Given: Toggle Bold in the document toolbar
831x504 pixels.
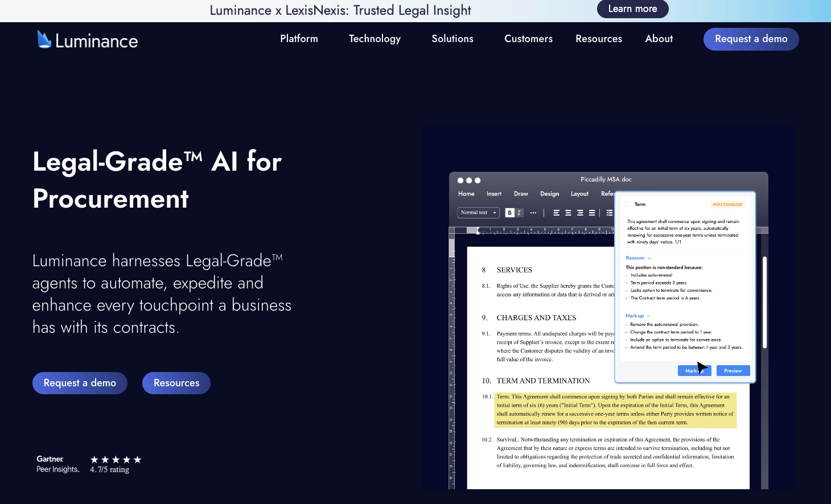Looking at the screenshot, I should pos(510,213).
